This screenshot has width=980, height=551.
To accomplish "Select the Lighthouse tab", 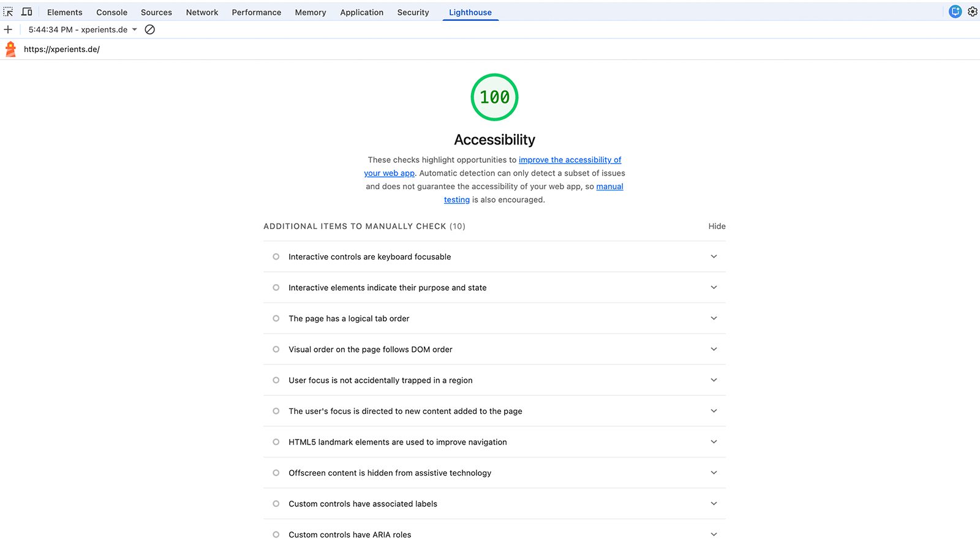I will (470, 12).
